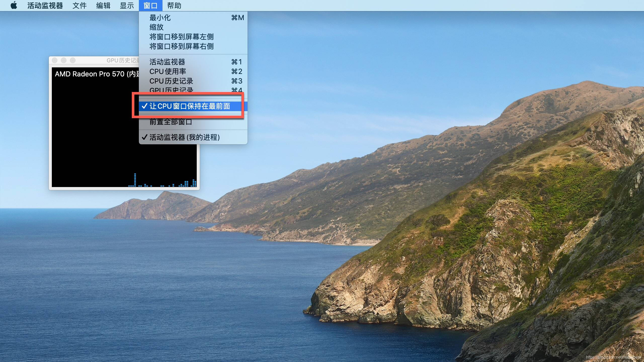Open the 帮助 menu
Image resolution: width=644 pixels, height=362 pixels.
pyautogui.click(x=174, y=5)
